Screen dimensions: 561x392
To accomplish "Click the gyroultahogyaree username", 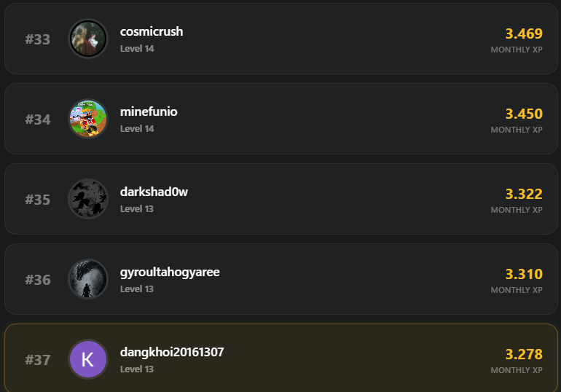I will click(x=170, y=272).
